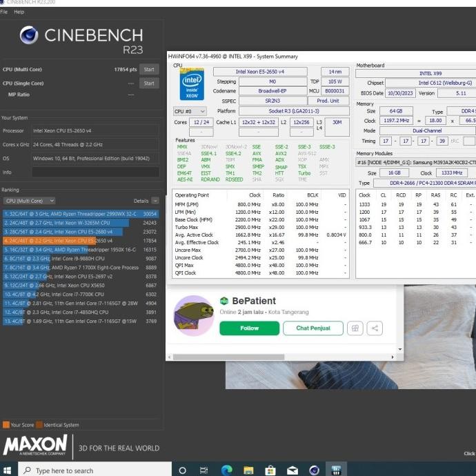Toggle the ranking Details expander arrow
The image size is (476, 476).
point(155,201)
